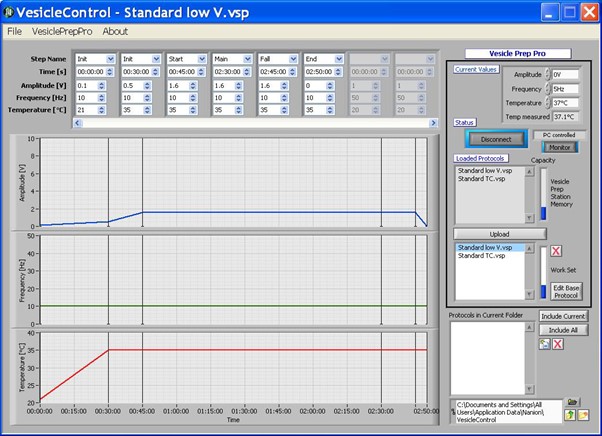Click the Current Values Frequency field showing 5Hz

pos(565,89)
